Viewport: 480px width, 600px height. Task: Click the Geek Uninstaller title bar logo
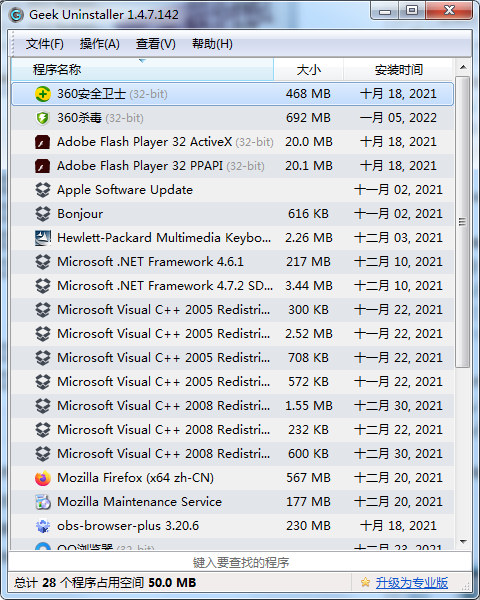[16, 15]
